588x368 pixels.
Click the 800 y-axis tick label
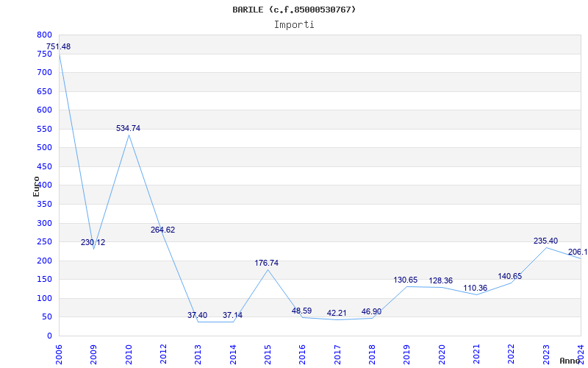click(x=44, y=35)
